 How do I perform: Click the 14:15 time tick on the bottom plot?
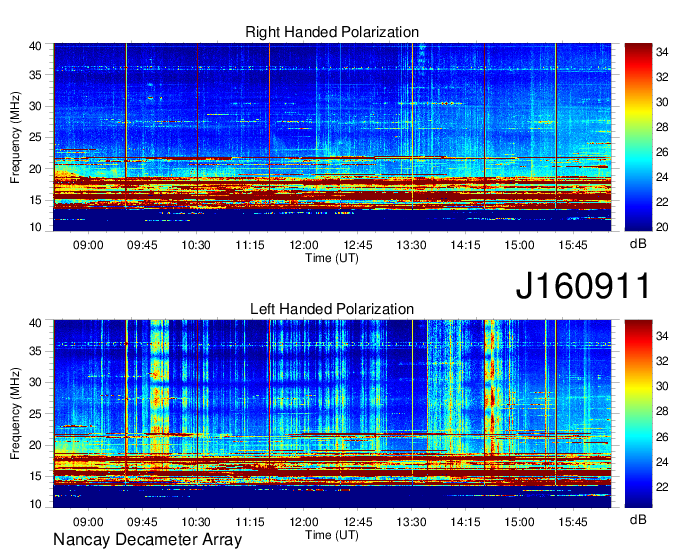coord(465,522)
